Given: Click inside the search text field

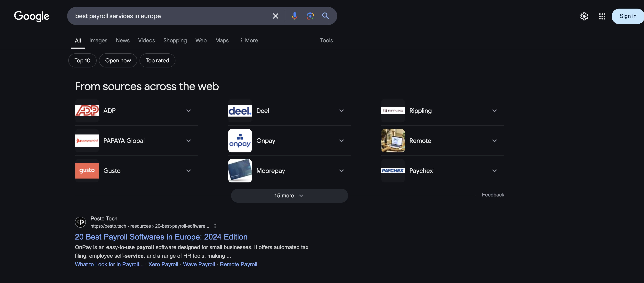Looking at the screenshot, I should 170,16.
